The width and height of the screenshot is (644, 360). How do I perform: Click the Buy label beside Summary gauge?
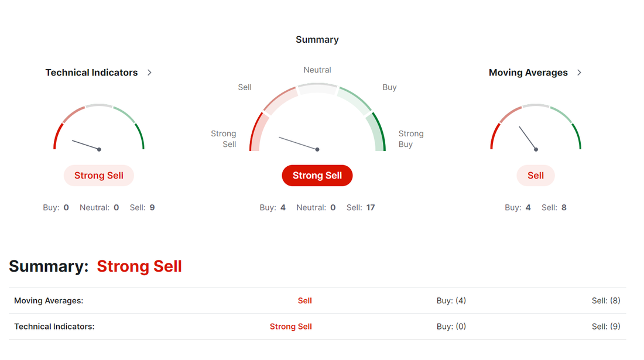pos(389,87)
